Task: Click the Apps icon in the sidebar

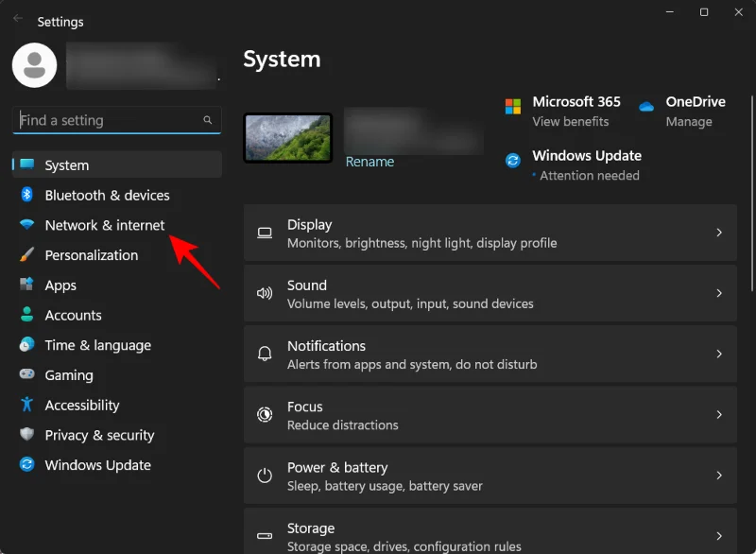Action: pos(25,285)
